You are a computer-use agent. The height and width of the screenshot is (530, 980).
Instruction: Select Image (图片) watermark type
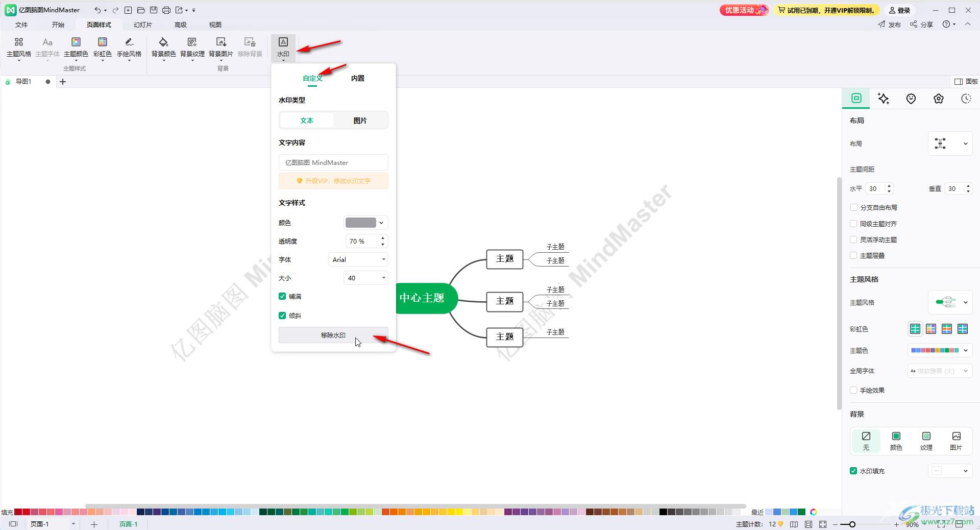360,121
